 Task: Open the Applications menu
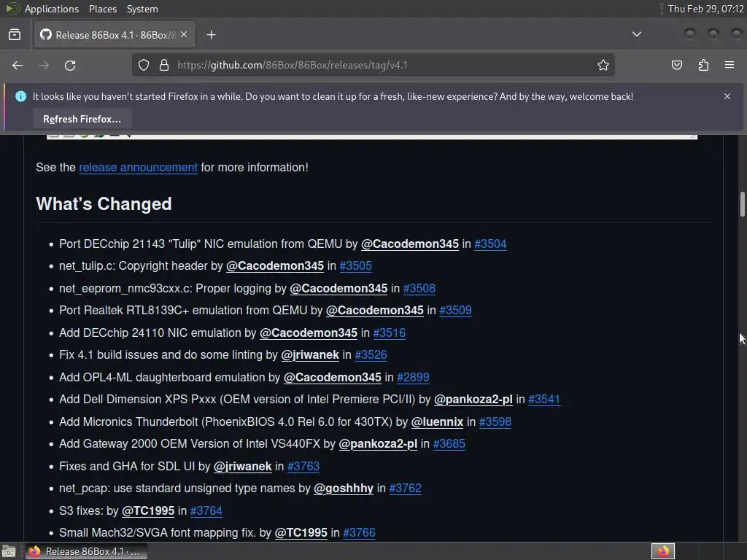[x=52, y=9]
